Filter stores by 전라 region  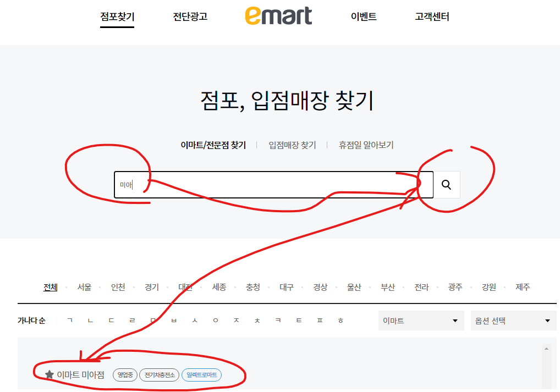421,287
